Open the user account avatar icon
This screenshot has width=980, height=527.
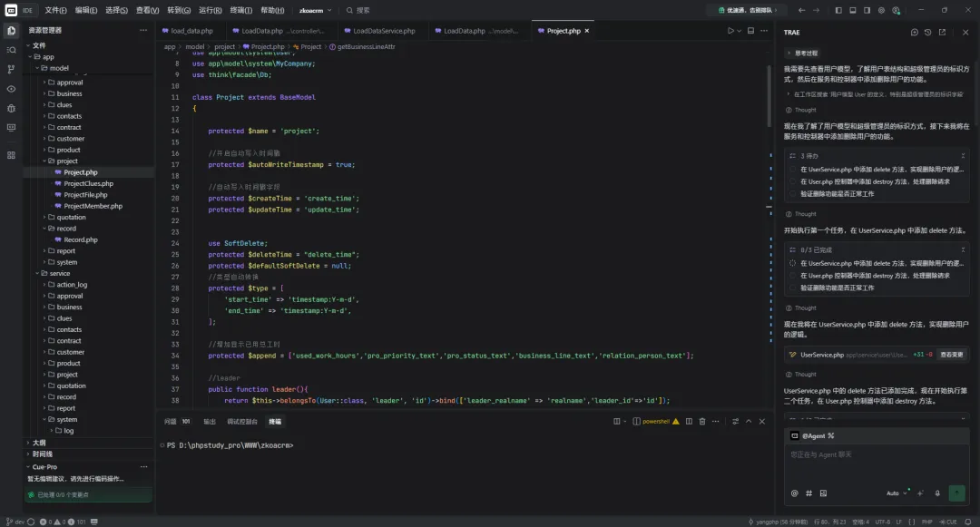[897, 11]
